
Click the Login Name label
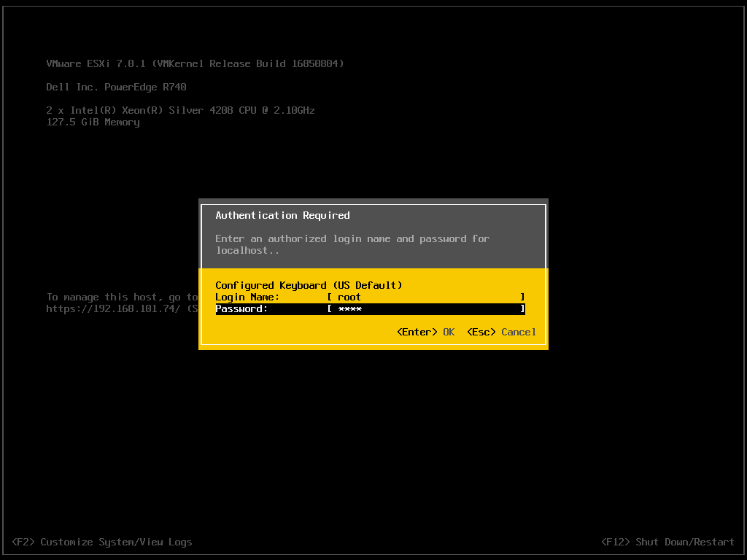pos(247,297)
